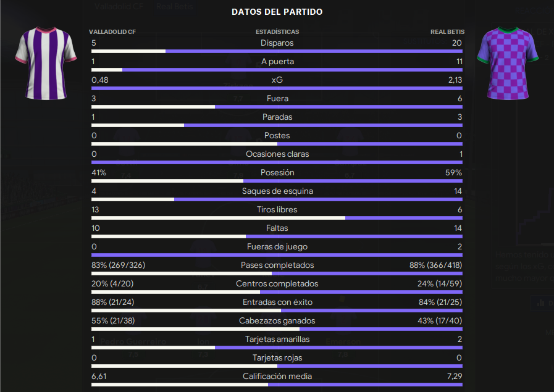
Task: Click the Ocasiones claras label
Action: pos(277,154)
